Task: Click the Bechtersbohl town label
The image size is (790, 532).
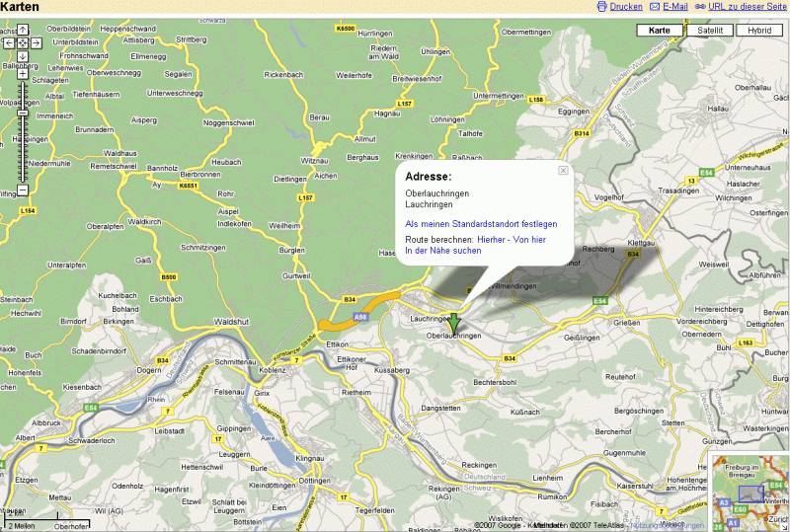Action: [495, 382]
